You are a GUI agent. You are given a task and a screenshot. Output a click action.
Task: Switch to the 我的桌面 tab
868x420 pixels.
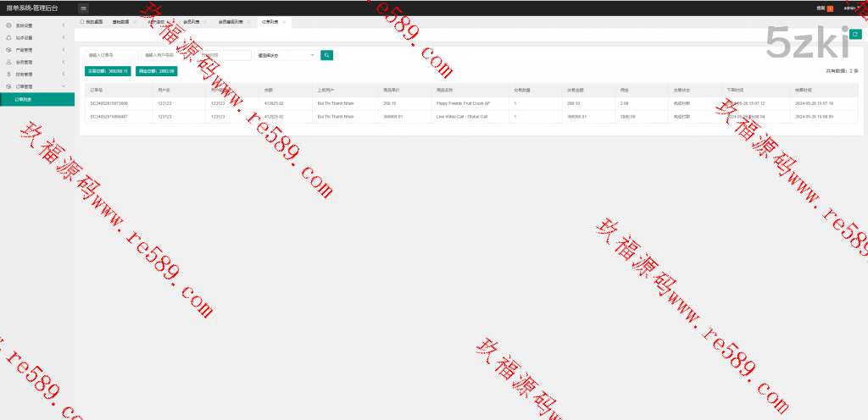coord(92,22)
